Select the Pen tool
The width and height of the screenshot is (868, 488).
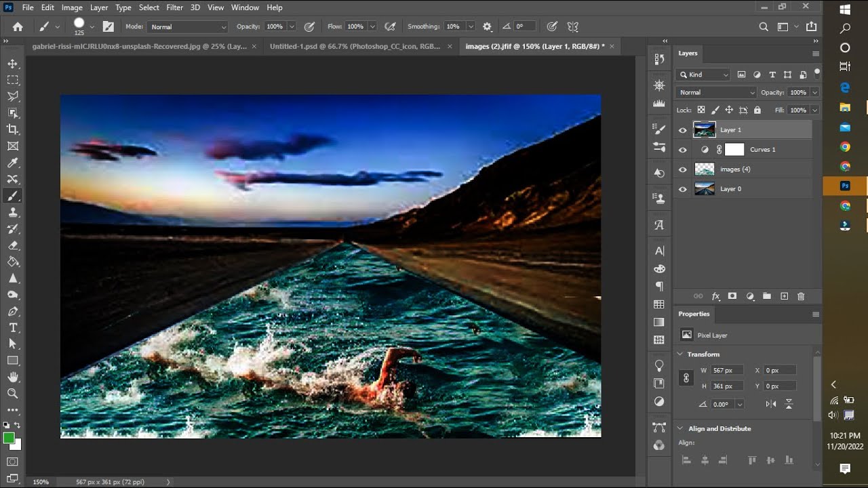[x=13, y=311]
